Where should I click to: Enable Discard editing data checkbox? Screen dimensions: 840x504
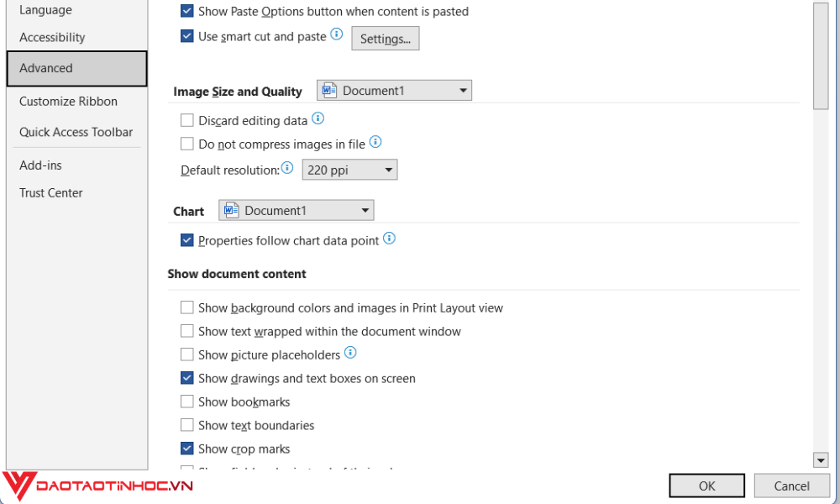pos(186,121)
